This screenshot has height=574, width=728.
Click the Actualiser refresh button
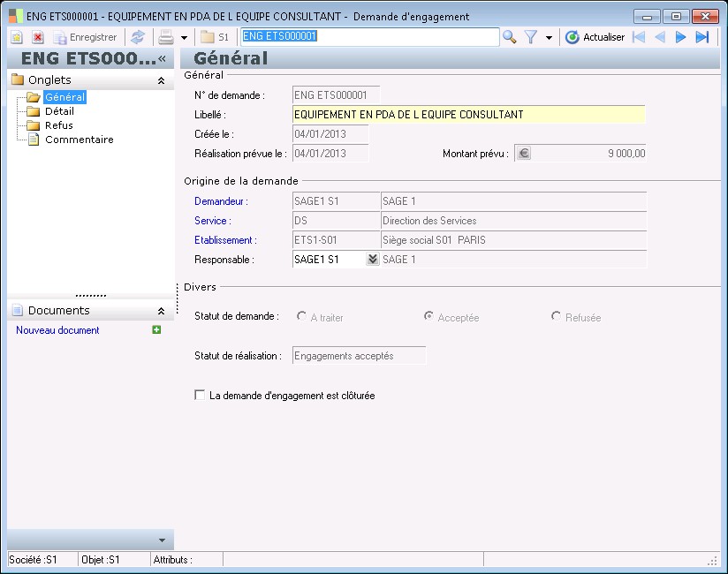[x=595, y=37]
